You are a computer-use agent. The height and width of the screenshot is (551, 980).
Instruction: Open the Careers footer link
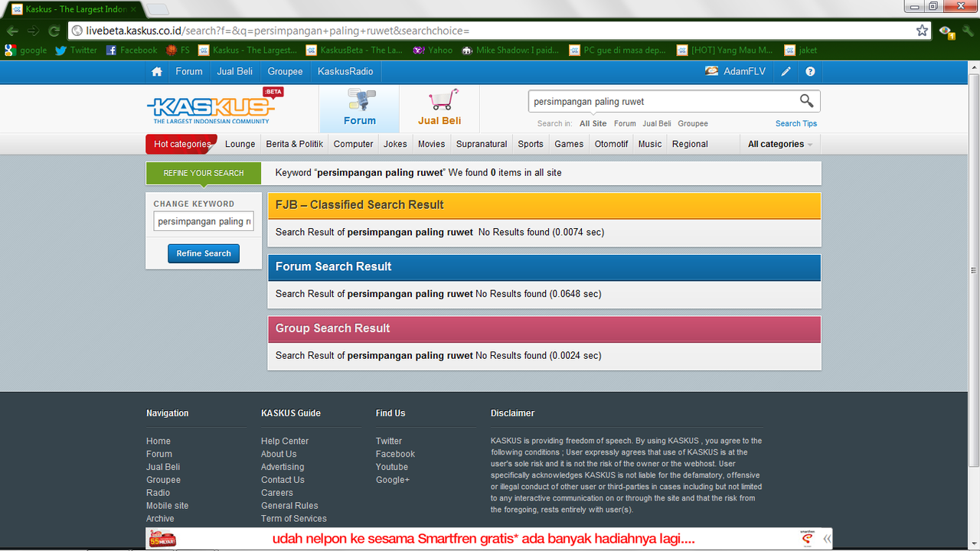pos(277,493)
